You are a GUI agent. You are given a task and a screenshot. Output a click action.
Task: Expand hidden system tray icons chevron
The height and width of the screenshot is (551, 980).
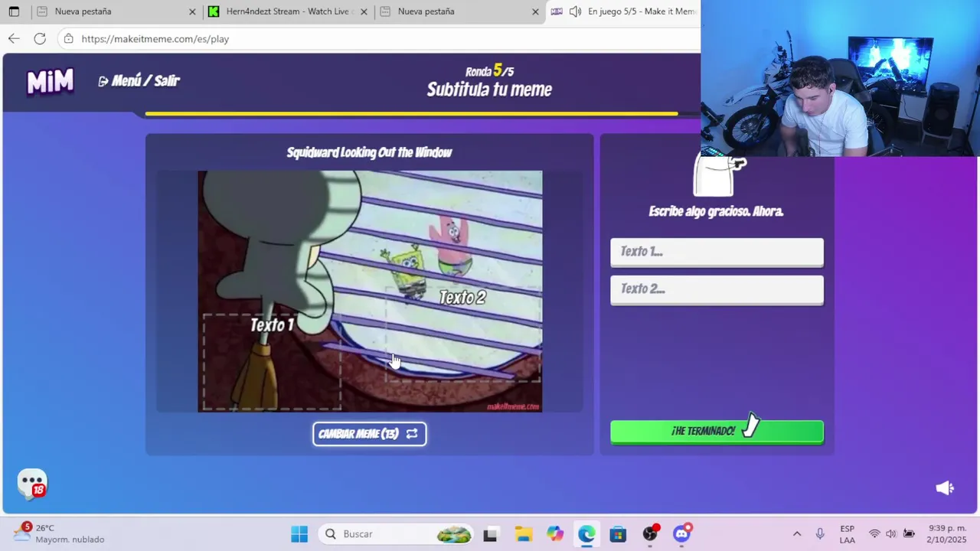point(797,534)
